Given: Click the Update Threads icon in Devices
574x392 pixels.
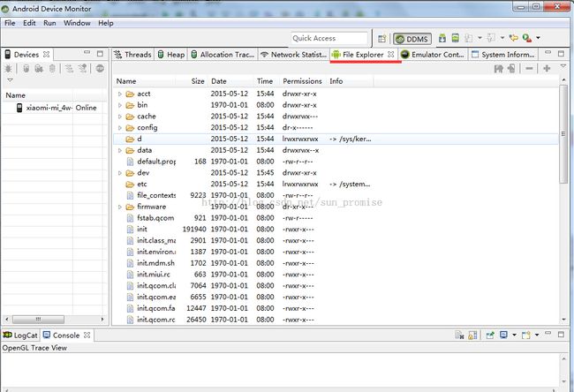Looking at the screenshot, I should point(69,69).
